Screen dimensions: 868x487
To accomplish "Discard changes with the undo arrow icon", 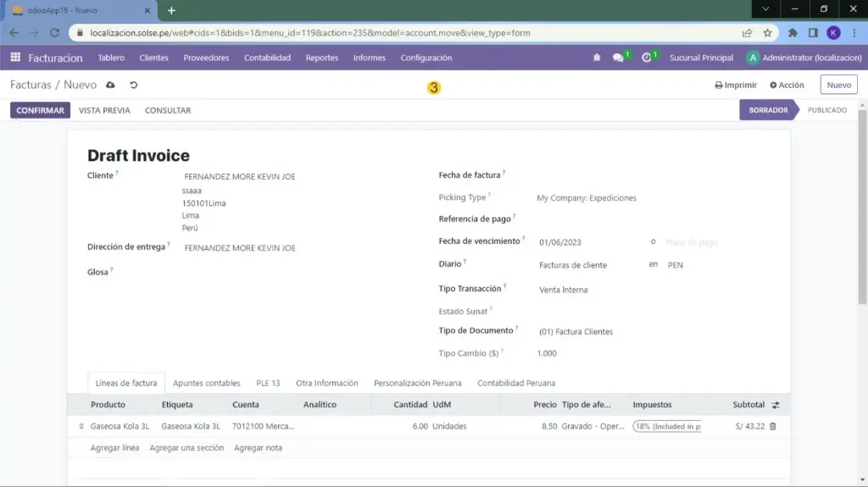I will coord(134,86).
